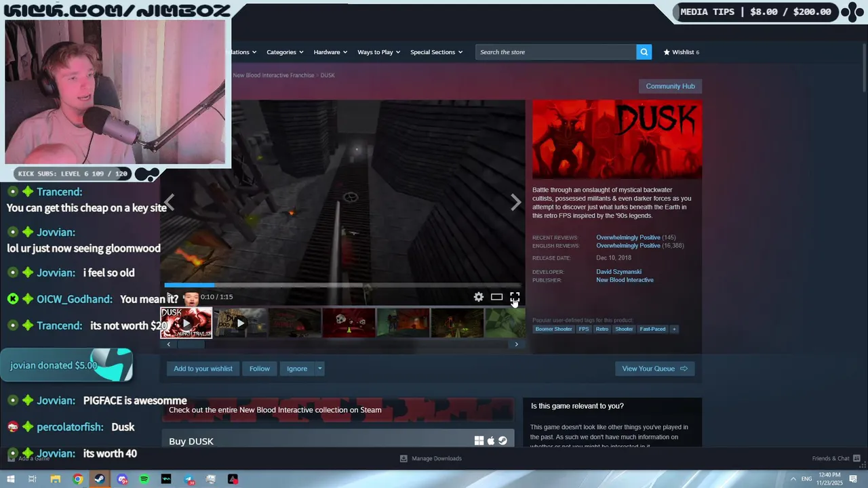
Task: Seek the trailer progress bar
Action: pos(342,285)
